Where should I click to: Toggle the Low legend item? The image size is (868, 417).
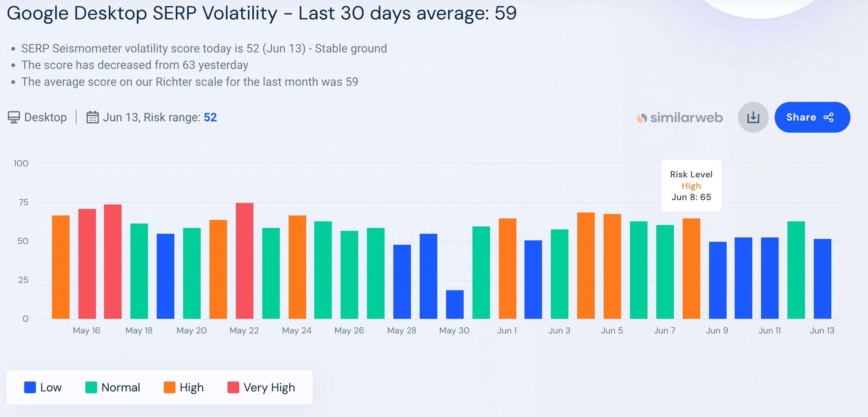[43, 387]
